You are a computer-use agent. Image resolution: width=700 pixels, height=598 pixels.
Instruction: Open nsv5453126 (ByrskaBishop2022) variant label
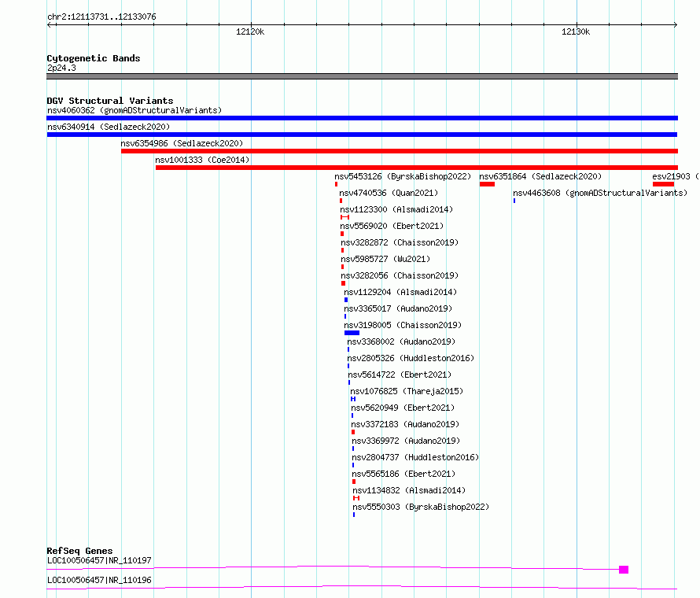click(403, 176)
